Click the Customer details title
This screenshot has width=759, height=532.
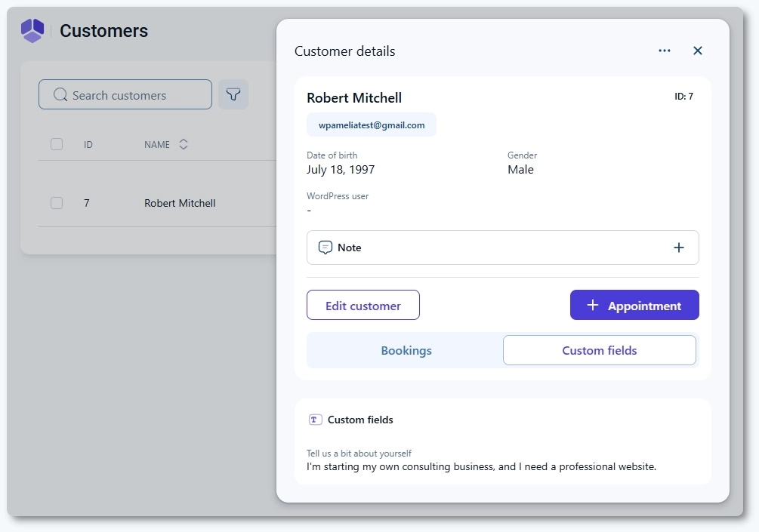click(x=344, y=51)
